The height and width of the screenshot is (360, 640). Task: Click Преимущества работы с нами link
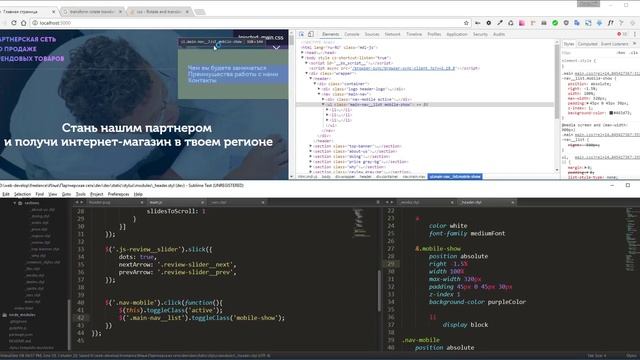(233, 74)
